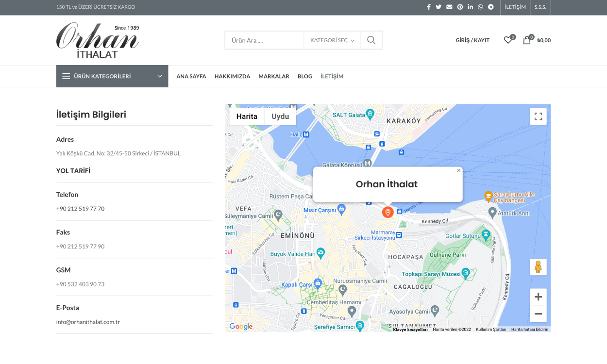
Task: Expand the KATEGORİ SEÇ dropdown
Action: coord(332,40)
